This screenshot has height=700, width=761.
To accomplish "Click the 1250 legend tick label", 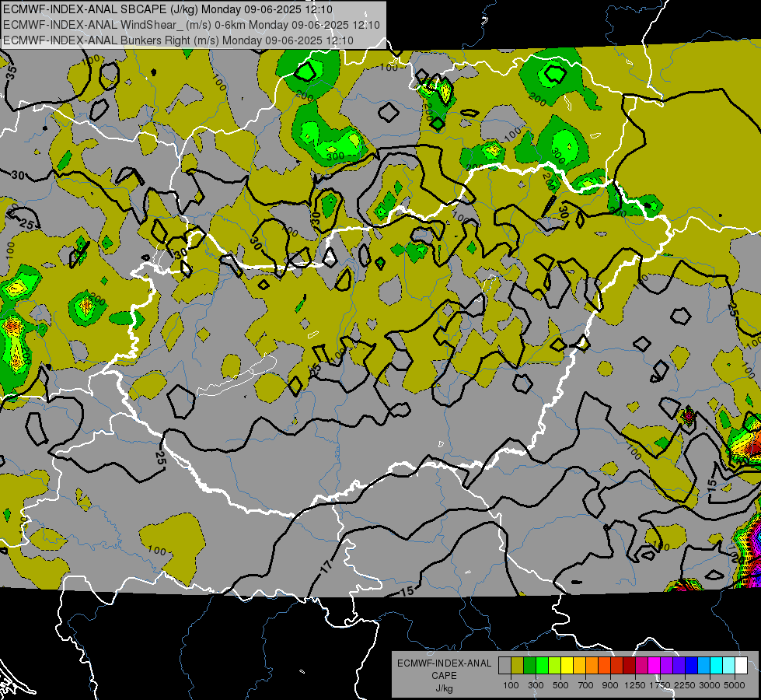I will point(635,685).
